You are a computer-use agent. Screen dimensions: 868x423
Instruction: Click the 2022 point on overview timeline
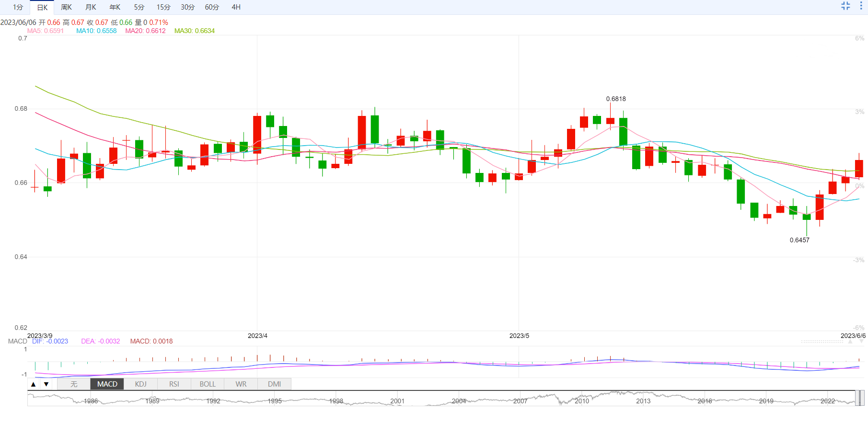827,401
